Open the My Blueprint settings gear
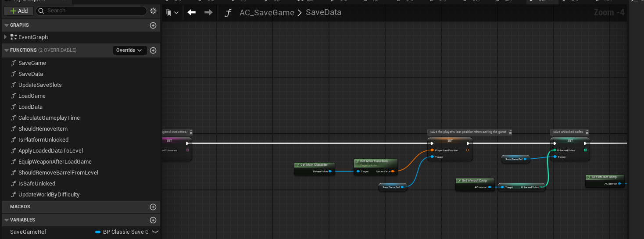The width and height of the screenshot is (644, 239). click(153, 11)
